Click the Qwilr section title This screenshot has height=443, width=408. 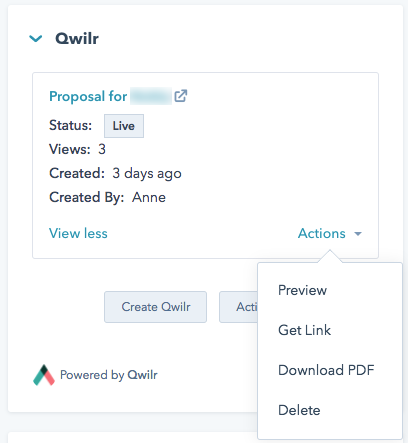(77, 39)
